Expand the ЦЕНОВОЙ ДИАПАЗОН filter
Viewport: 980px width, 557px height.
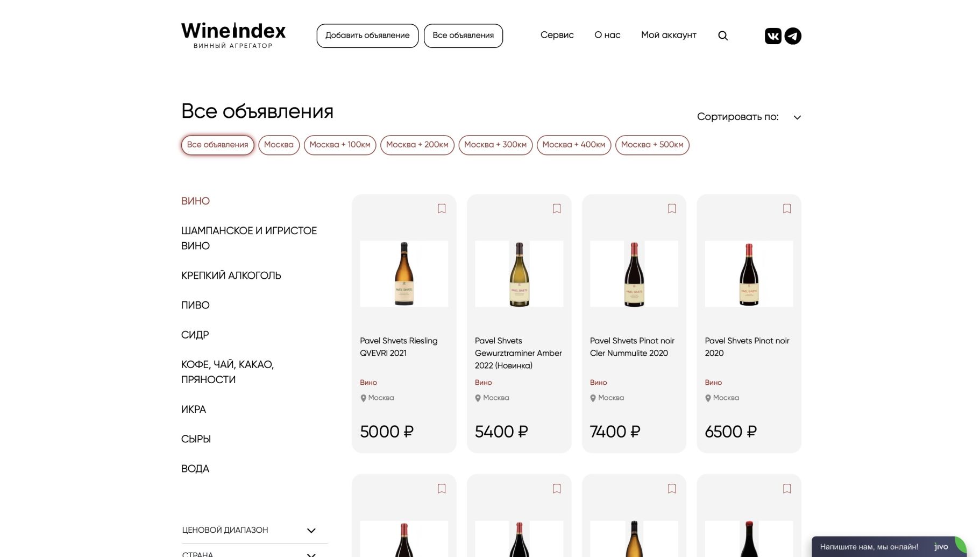311,531
